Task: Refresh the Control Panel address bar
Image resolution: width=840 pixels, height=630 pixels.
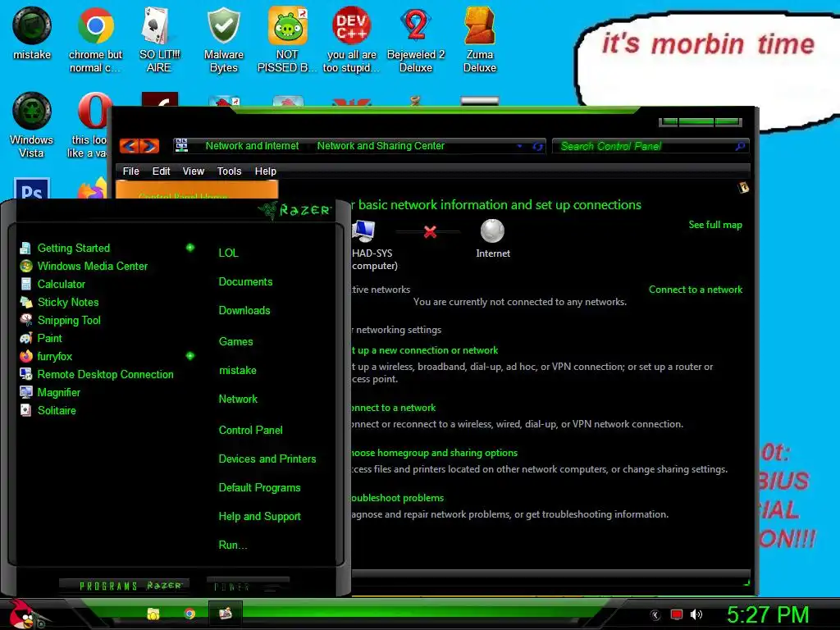Action: coord(537,146)
